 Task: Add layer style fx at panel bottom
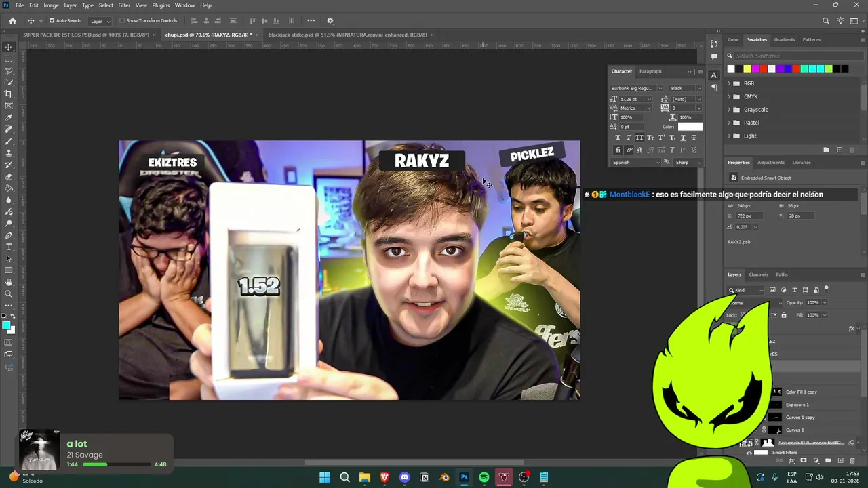791,460
